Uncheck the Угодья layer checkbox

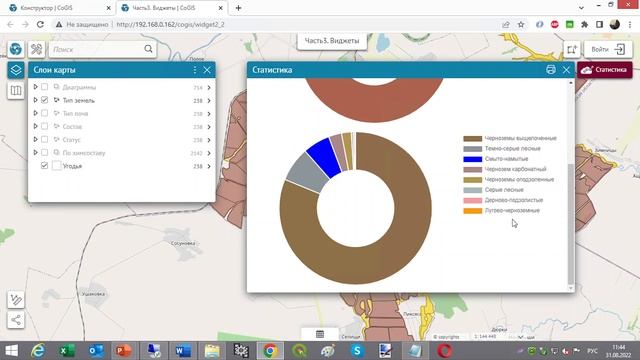point(44,165)
